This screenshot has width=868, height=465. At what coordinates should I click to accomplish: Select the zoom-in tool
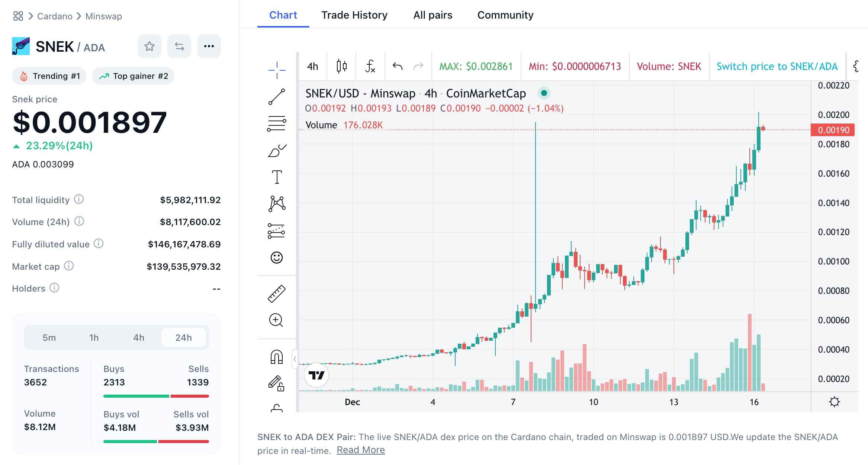point(276,320)
